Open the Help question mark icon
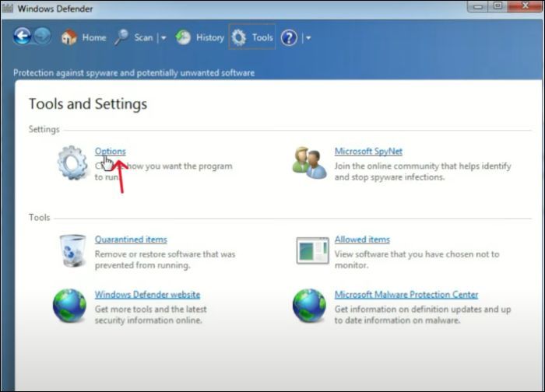545x392 pixels. (289, 37)
